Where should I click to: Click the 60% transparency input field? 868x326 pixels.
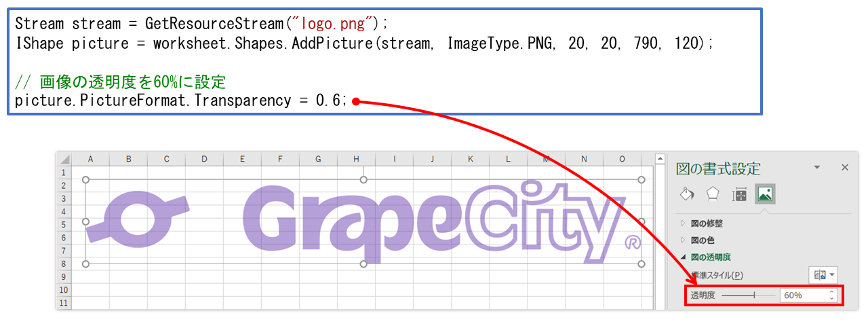804,295
